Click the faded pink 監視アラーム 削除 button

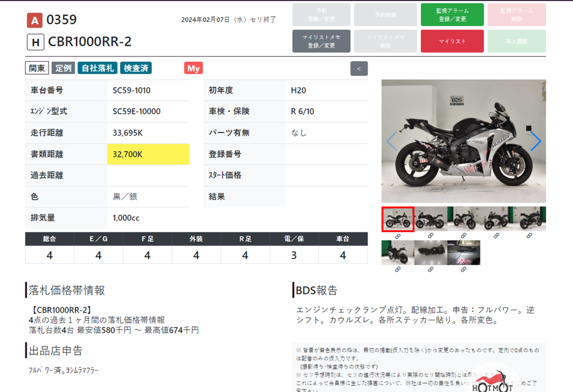517,15
